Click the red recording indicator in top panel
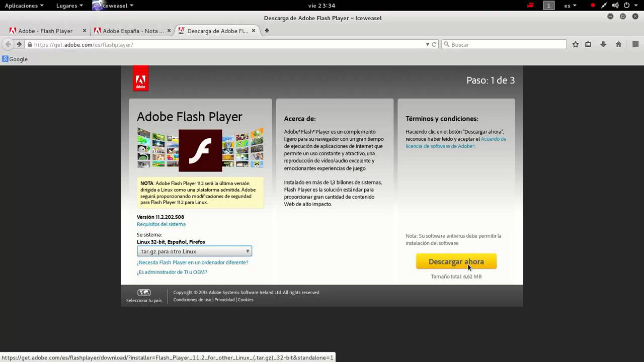This screenshot has width=644, height=362. [x=593, y=6]
